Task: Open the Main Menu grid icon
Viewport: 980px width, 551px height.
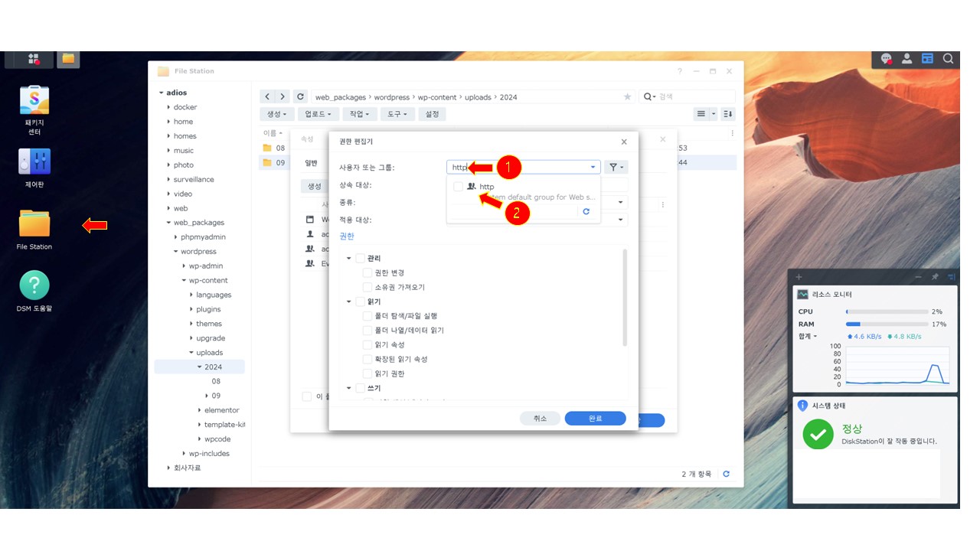Action: (34, 59)
